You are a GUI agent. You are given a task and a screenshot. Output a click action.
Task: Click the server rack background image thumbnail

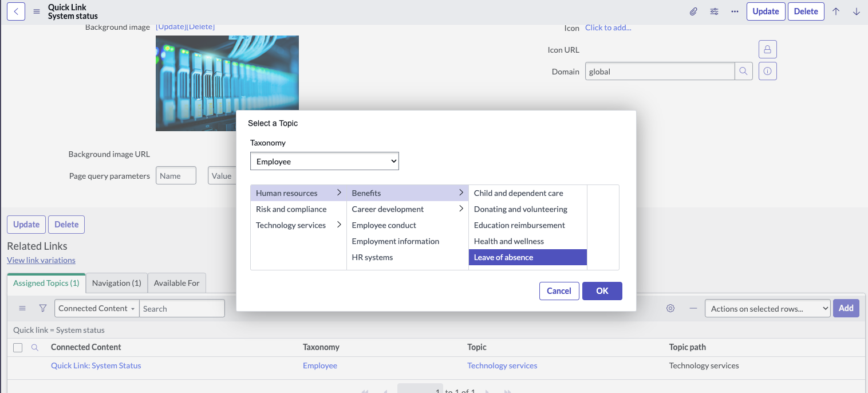tap(227, 83)
